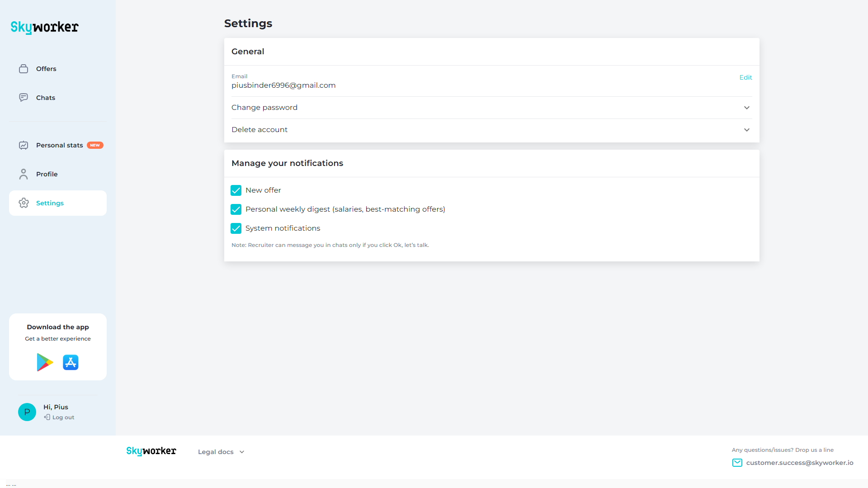The width and height of the screenshot is (868, 488).
Task: Click Download the app heading
Action: (x=58, y=327)
